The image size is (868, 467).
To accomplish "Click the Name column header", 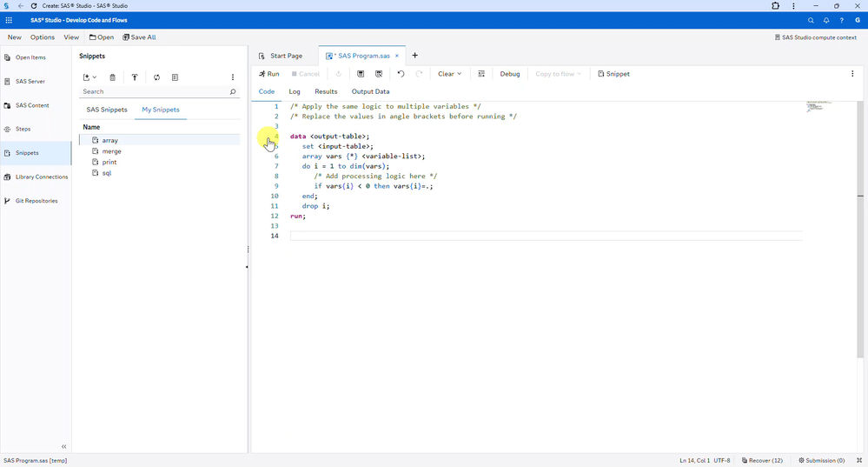I will tap(91, 127).
